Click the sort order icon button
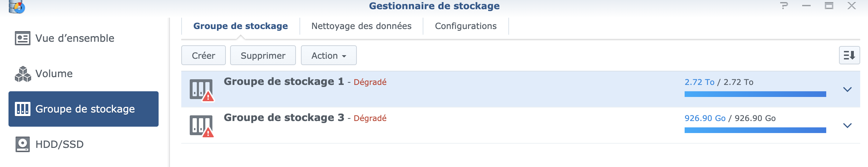This screenshot has height=167, width=868. pyautogui.click(x=849, y=55)
